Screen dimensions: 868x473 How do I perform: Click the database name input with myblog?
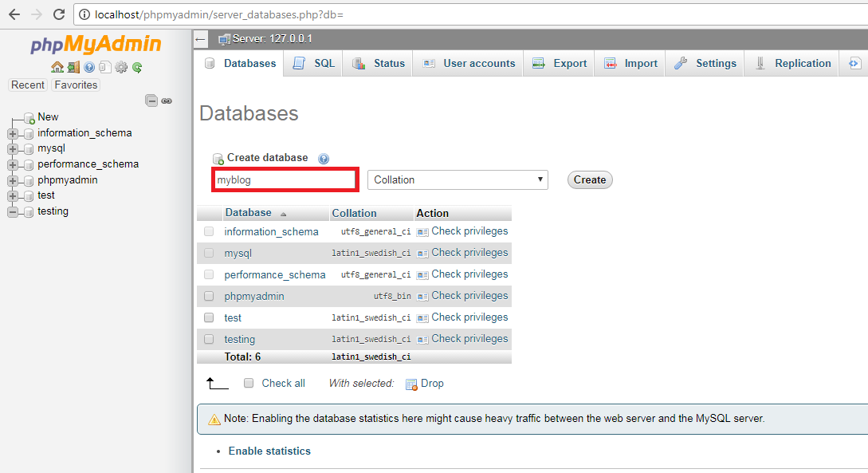coord(285,180)
